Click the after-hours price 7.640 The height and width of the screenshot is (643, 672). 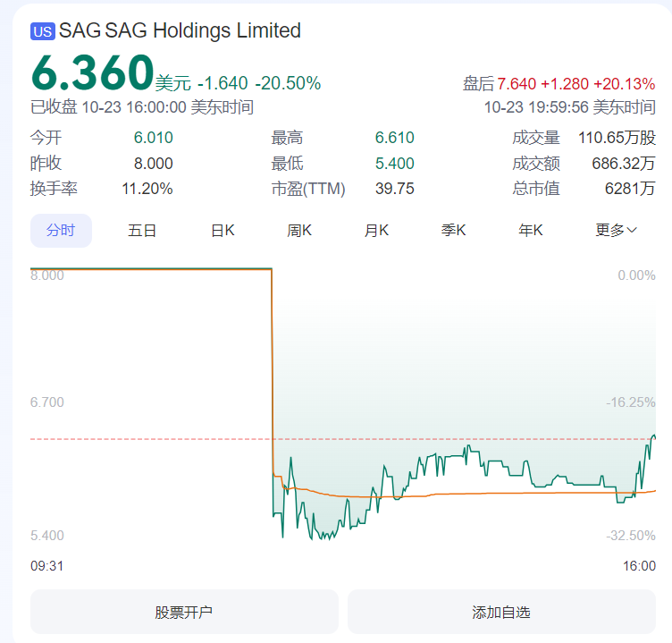coord(517,84)
